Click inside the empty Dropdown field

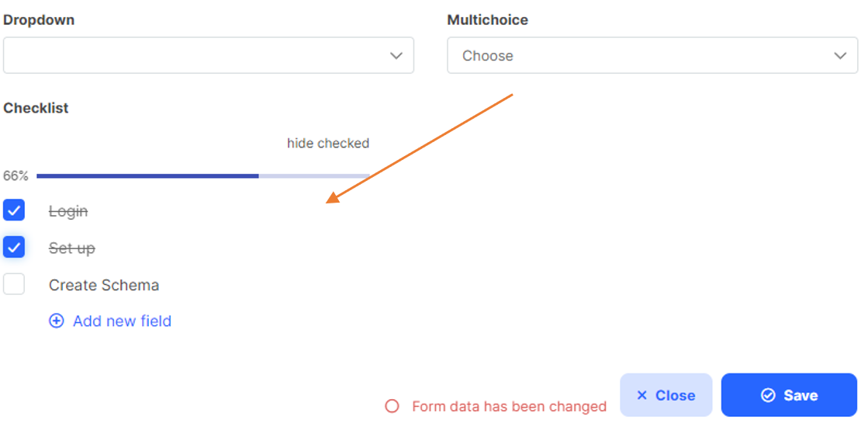209,55
